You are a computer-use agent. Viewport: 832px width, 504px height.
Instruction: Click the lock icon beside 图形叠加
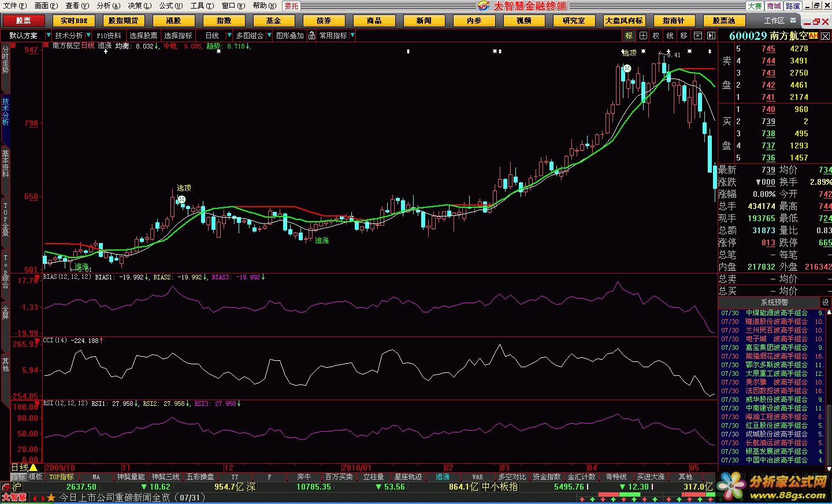coord(312,35)
